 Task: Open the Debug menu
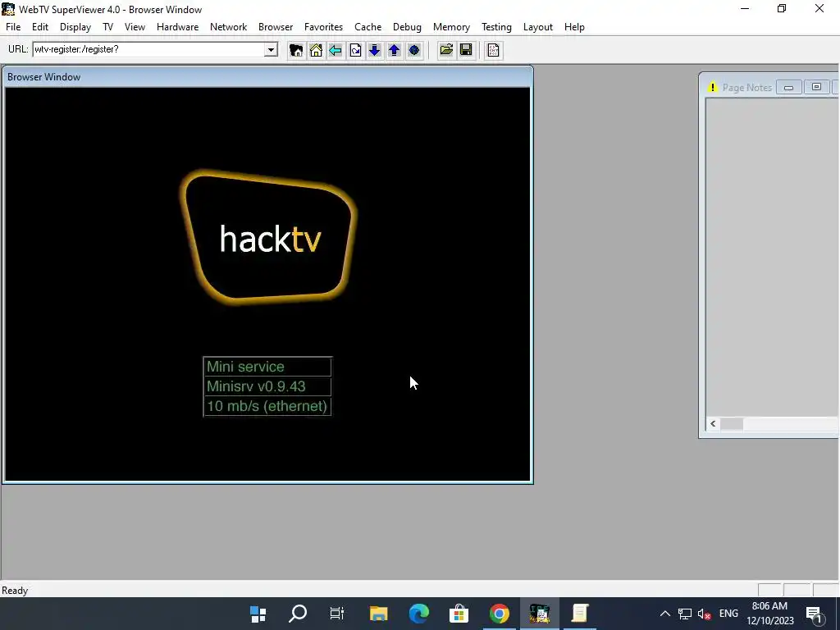[407, 27]
